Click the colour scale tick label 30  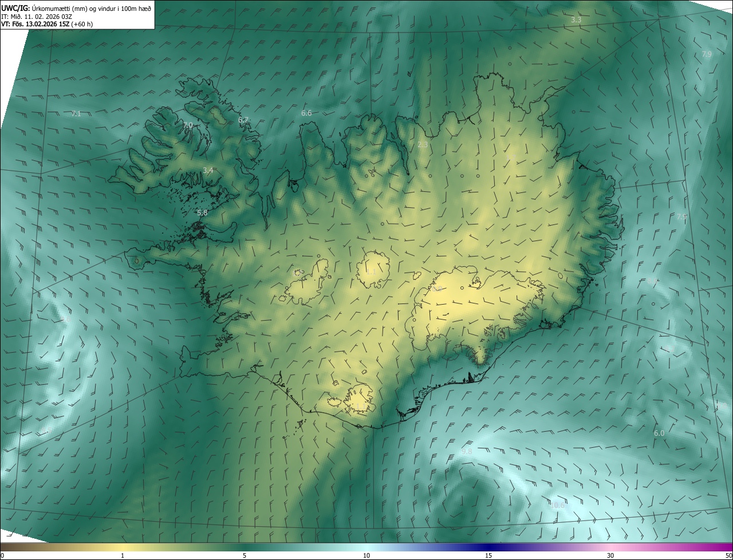[x=610, y=555]
